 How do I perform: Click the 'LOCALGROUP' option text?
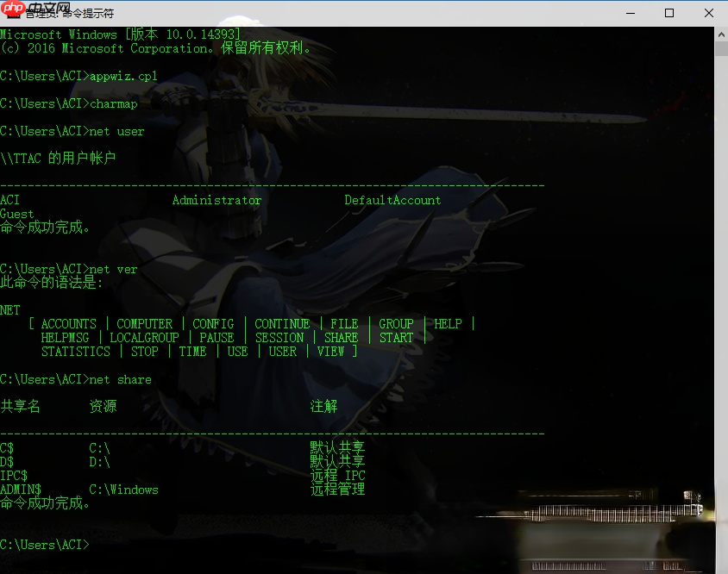[x=144, y=338]
